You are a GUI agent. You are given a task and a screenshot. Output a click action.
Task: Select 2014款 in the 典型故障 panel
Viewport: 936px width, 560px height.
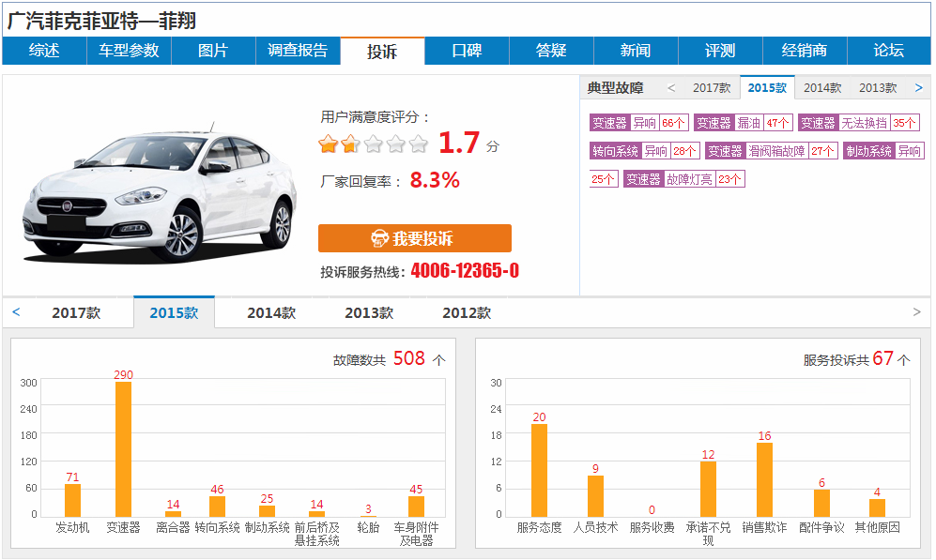821,88
